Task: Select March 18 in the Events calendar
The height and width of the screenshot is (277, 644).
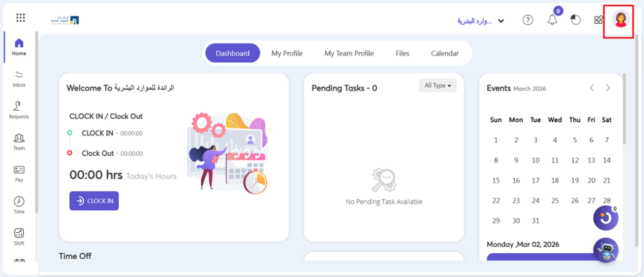Action: (555, 181)
